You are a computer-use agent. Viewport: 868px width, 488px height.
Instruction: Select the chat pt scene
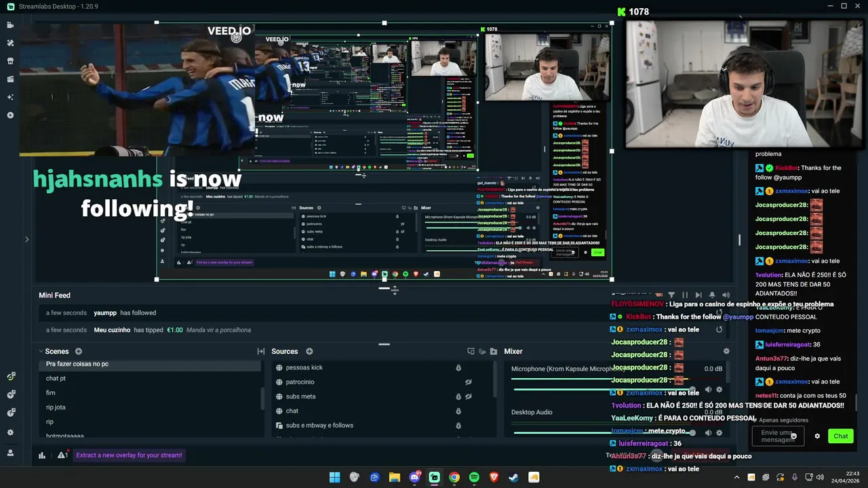[150, 378]
